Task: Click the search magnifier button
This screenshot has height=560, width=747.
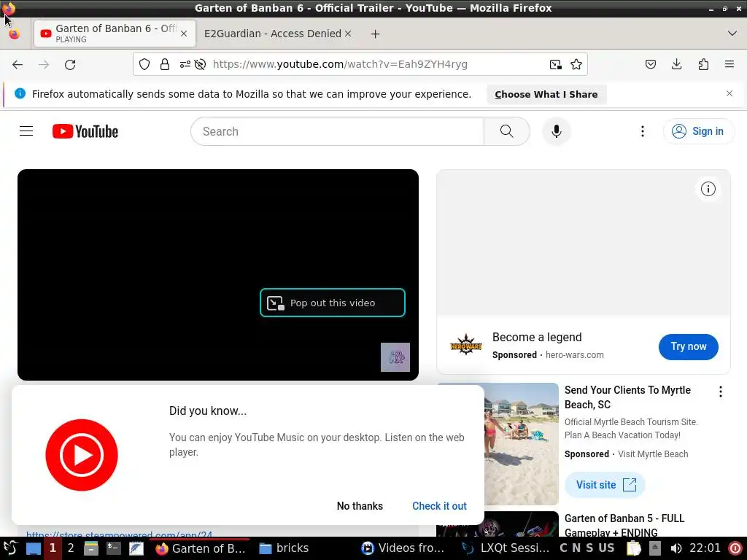Action: (x=507, y=131)
